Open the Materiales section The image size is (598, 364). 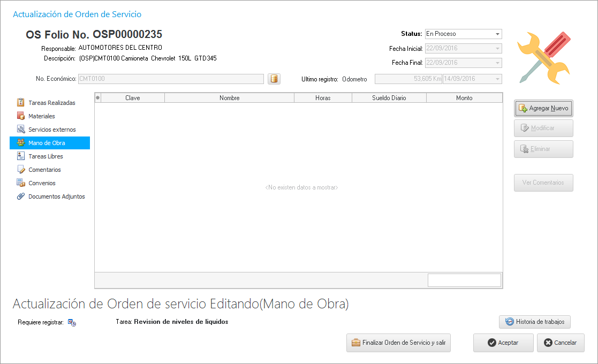tap(41, 116)
